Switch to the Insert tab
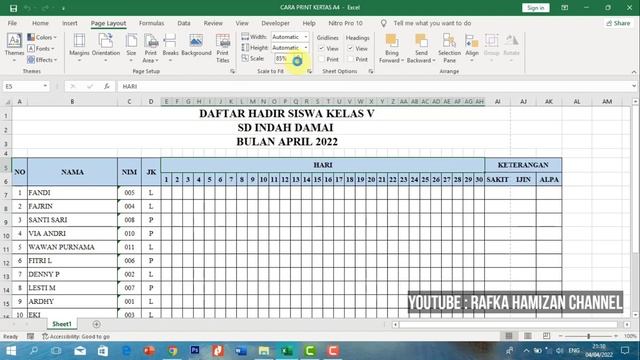 point(70,23)
